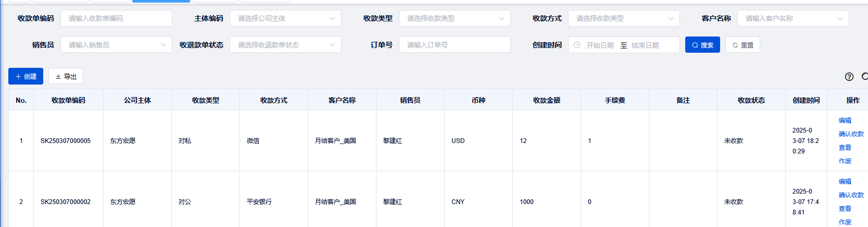Open the 主体编码 company dropdown
Screen dimensions: 868x227
(285, 18)
